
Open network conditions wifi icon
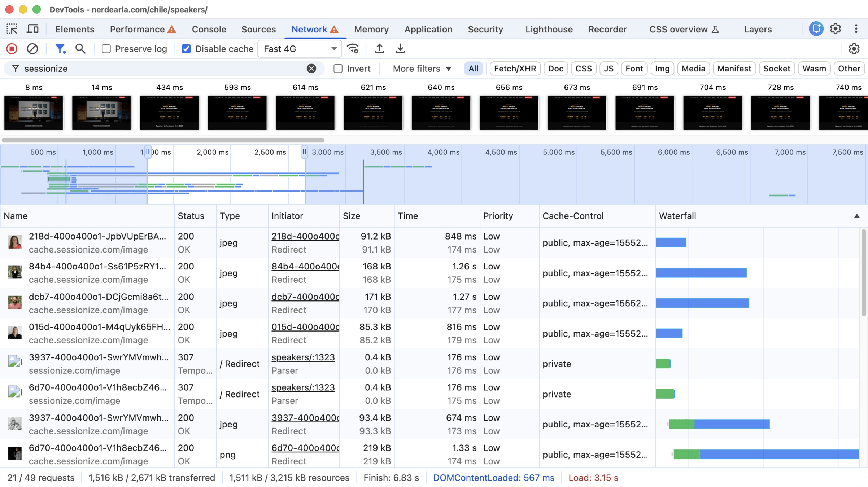pos(353,49)
